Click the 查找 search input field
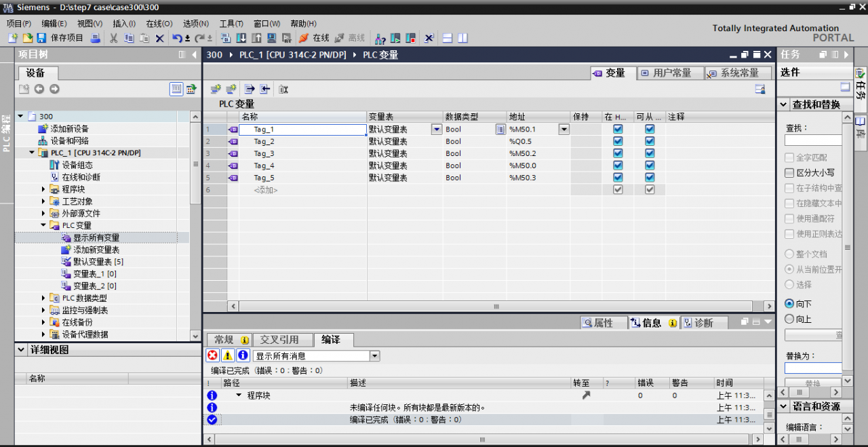868x447 pixels. [x=813, y=140]
